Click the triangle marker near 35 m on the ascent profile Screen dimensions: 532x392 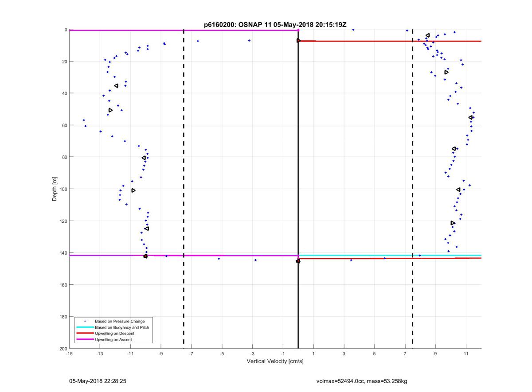pyautogui.click(x=116, y=85)
